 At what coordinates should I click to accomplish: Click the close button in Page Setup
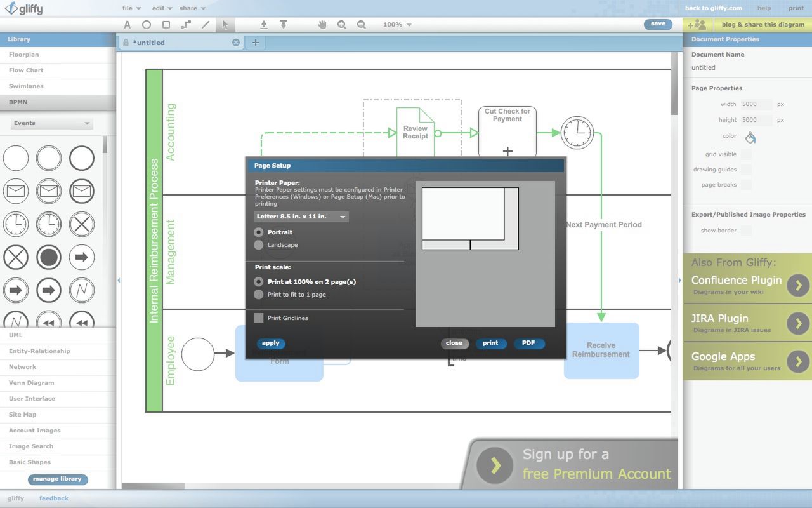click(x=454, y=344)
